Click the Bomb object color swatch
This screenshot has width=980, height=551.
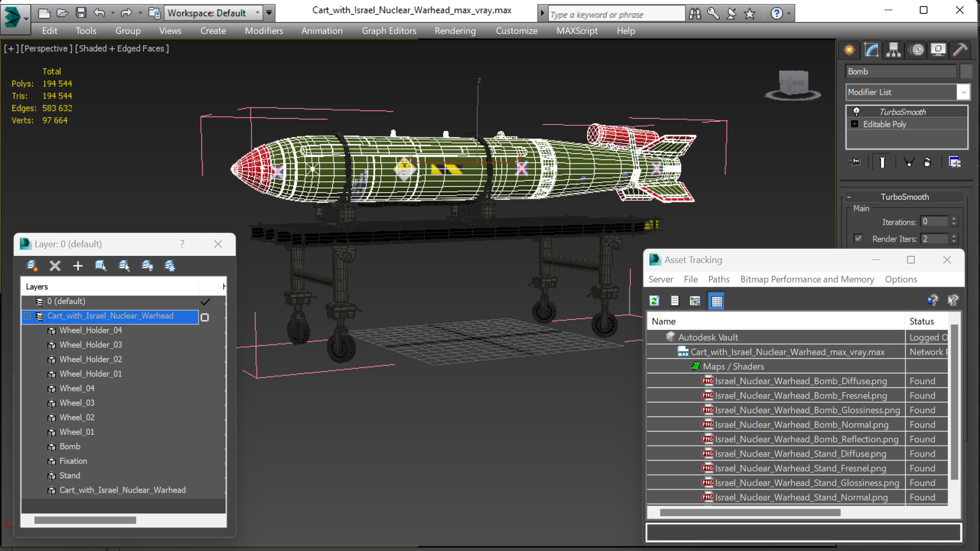pos(966,71)
